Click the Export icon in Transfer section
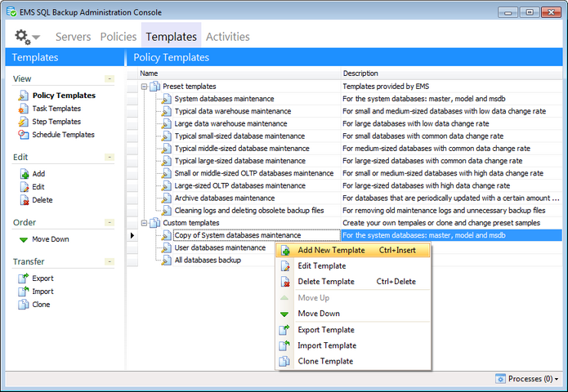The height and width of the screenshot is (392, 568). 23,278
